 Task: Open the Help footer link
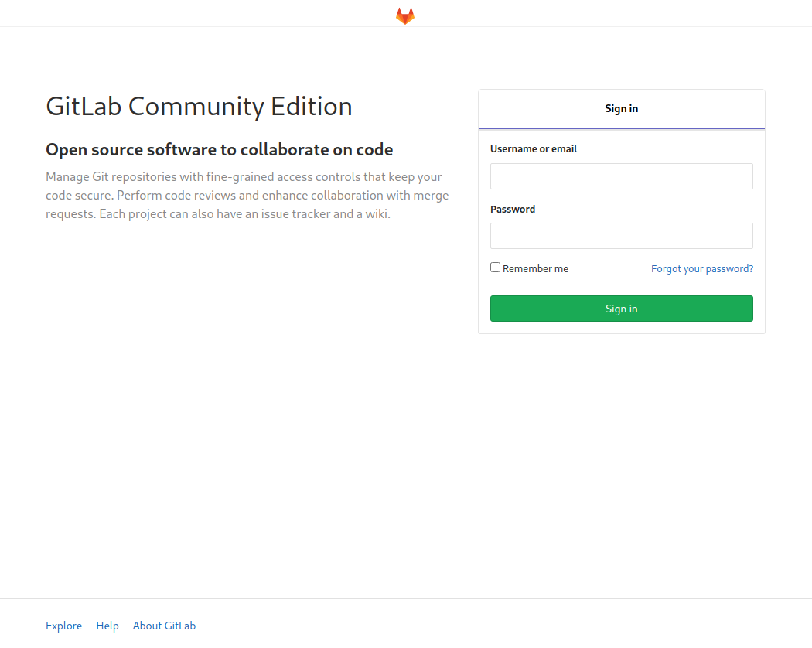click(107, 626)
